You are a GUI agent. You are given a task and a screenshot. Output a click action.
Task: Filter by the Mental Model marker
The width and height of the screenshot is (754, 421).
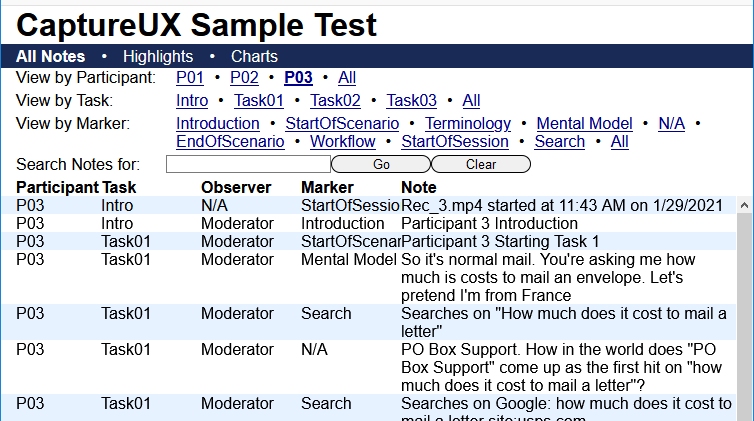[584, 124]
